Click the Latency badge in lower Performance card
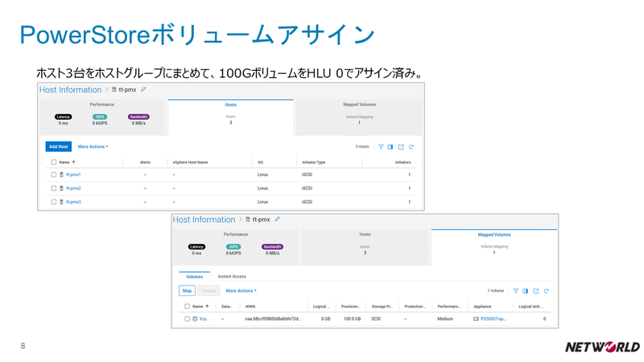The width and height of the screenshot is (644, 362). [x=196, y=247]
